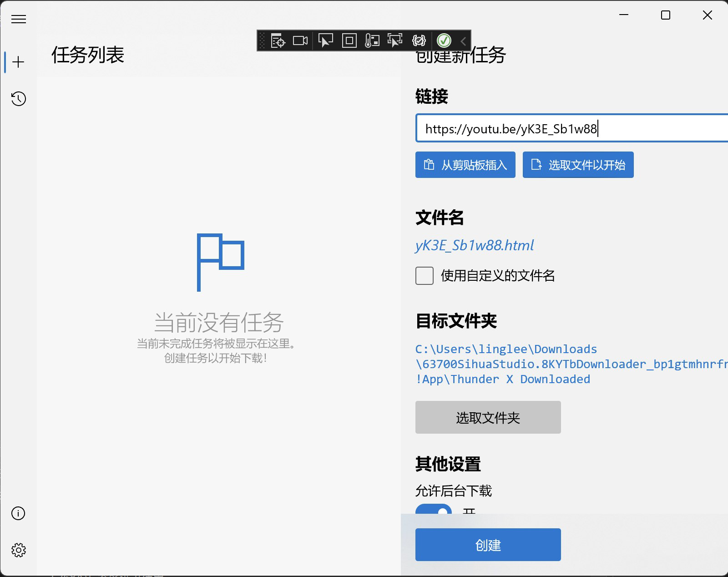This screenshot has width=728, height=577.
Task: Collapse the capture toolbar with left chevron
Action: (x=462, y=41)
